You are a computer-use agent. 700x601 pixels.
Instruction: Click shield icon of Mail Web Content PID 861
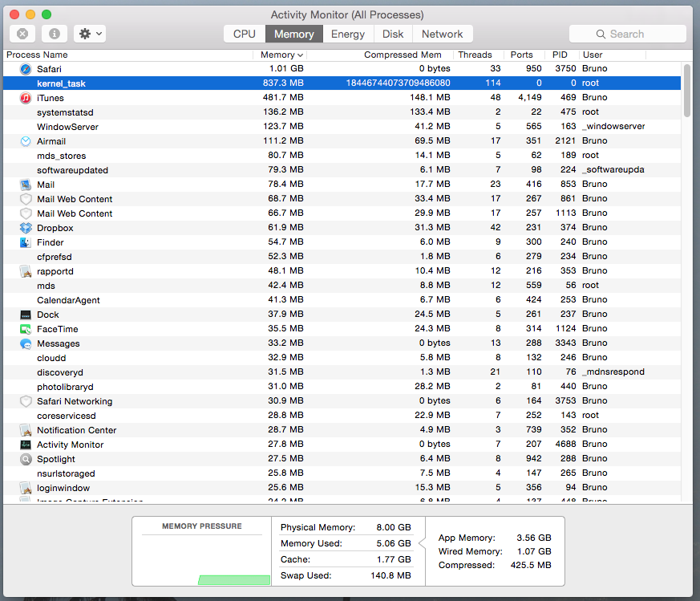pos(26,199)
